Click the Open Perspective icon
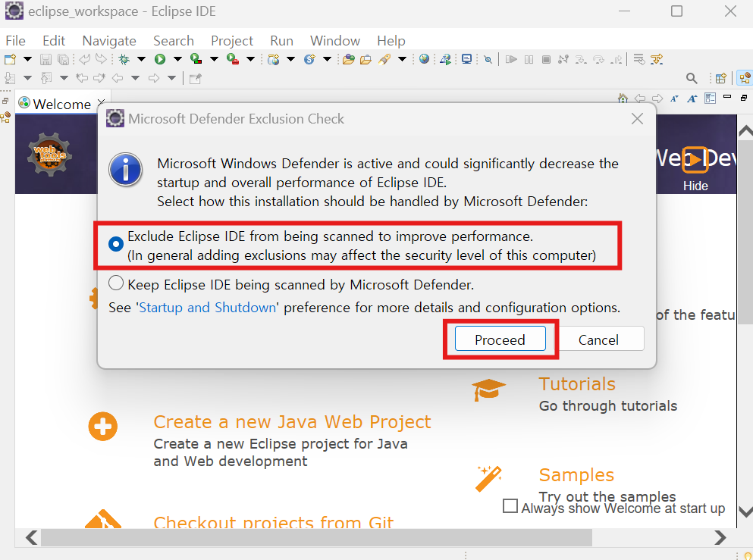 tap(721, 78)
